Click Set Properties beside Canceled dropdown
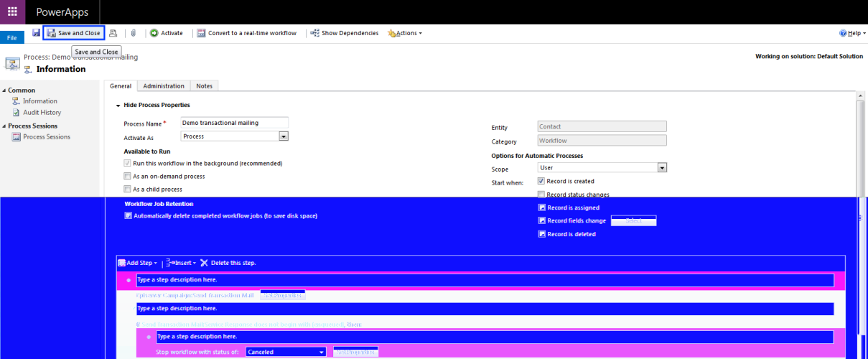 356,352
